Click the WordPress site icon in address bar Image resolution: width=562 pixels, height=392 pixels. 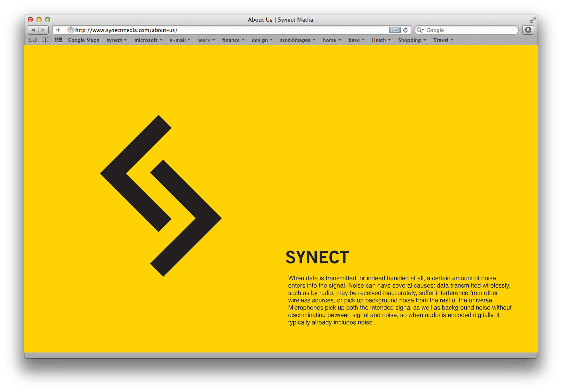pos(71,30)
